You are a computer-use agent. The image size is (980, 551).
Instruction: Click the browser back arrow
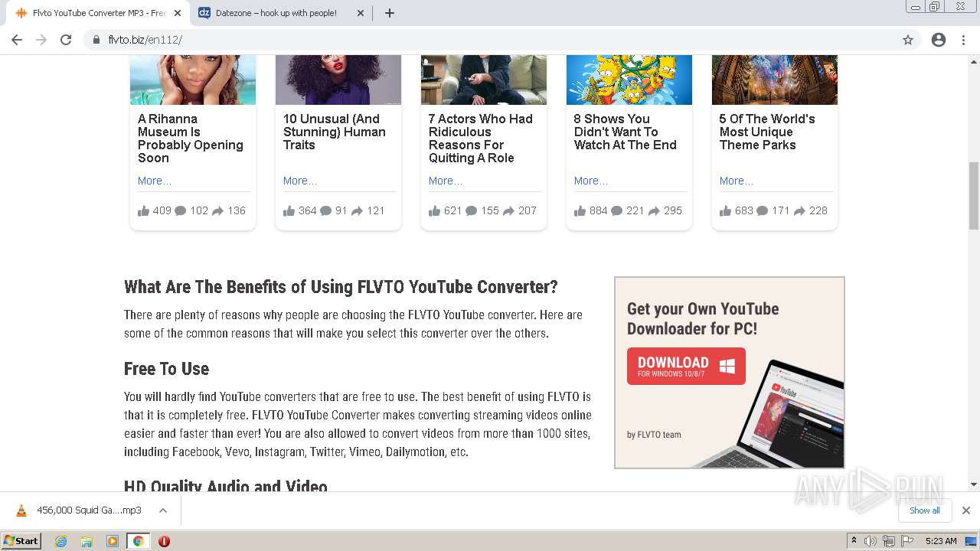[x=17, y=40]
